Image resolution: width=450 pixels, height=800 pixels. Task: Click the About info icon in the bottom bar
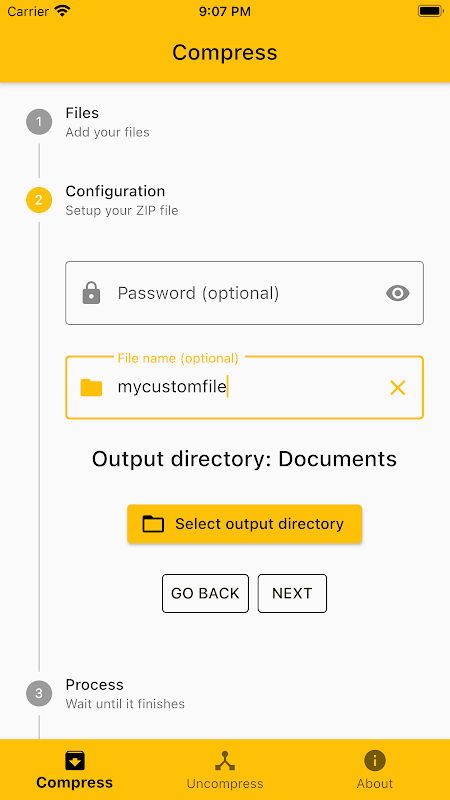click(374, 761)
